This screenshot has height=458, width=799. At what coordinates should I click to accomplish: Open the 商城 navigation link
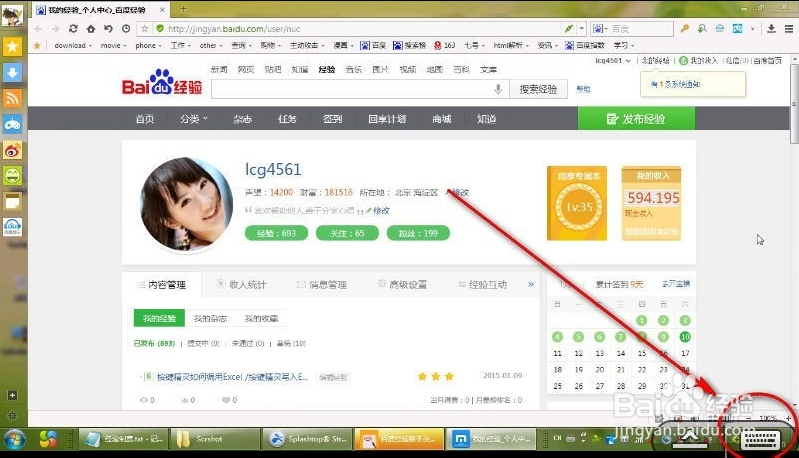[x=442, y=119]
